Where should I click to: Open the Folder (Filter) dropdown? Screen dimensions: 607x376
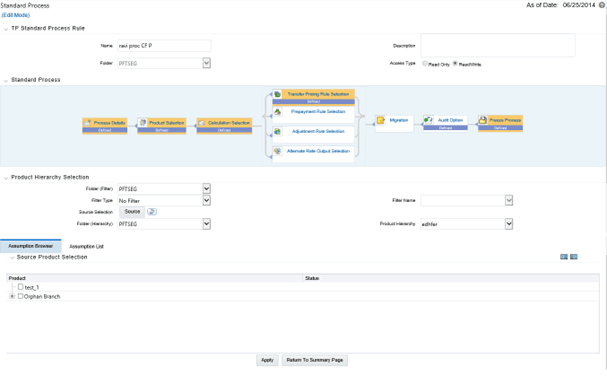206,189
